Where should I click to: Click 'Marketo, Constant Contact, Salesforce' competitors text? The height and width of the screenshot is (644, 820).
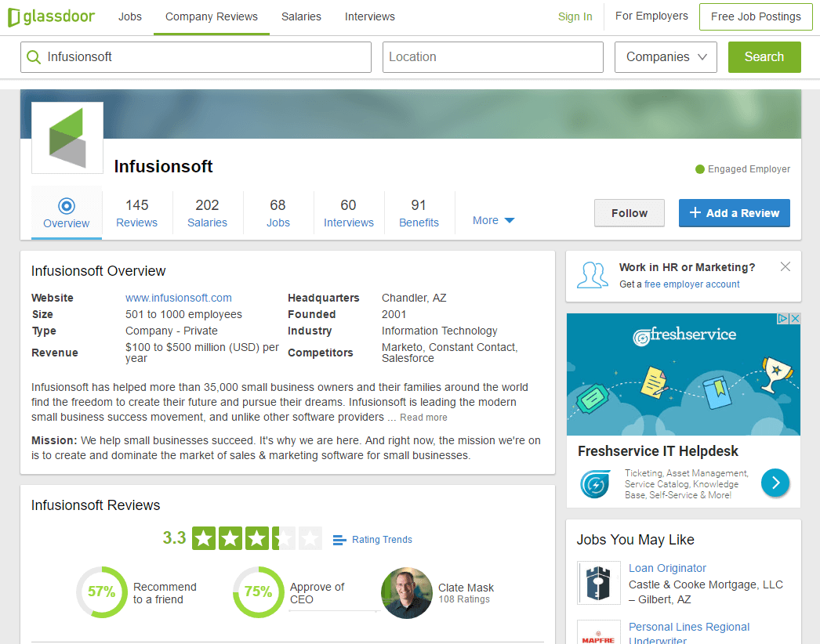(x=450, y=353)
